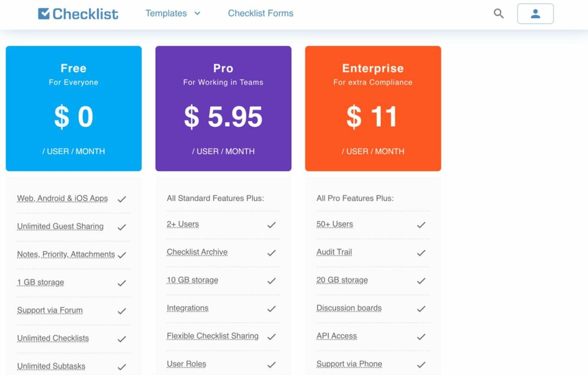
Task: Open the Templates menu
Action: (x=166, y=13)
